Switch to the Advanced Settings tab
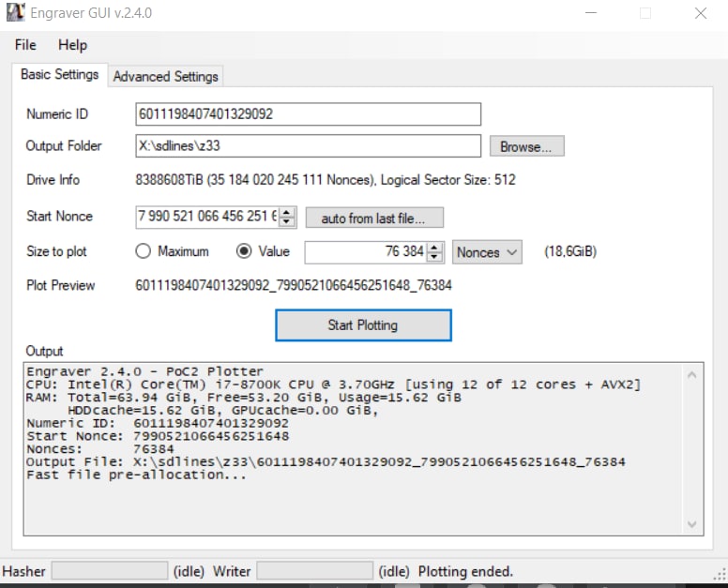Image resolution: width=728 pixels, height=588 pixels. [x=166, y=76]
